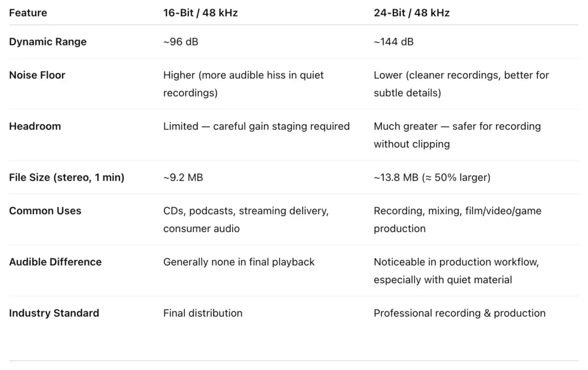Screen dimensions: 588x370
Task: Click the Feature column header
Action: click(28, 13)
